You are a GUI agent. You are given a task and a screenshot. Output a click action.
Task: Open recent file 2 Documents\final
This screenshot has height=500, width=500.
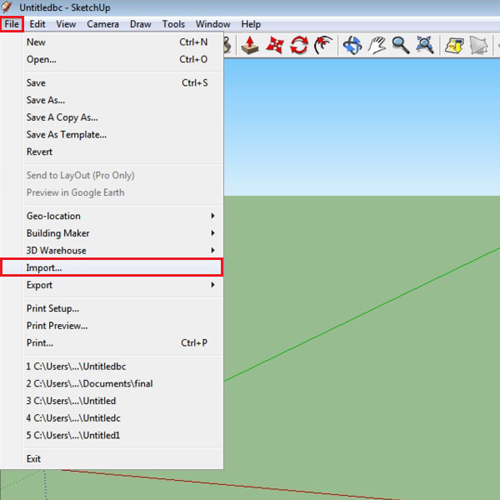[x=112, y=384]
